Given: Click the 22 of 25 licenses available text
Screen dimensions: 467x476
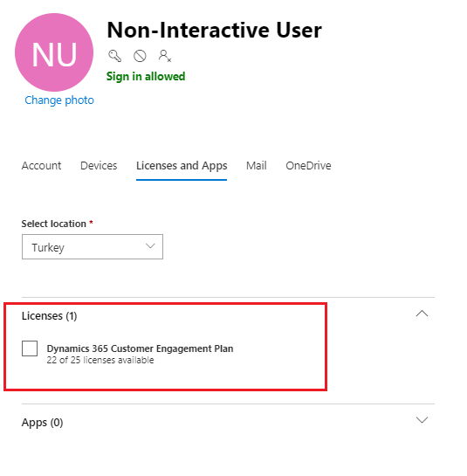Looking at the screenshot, I should click(x=100, y=360).
